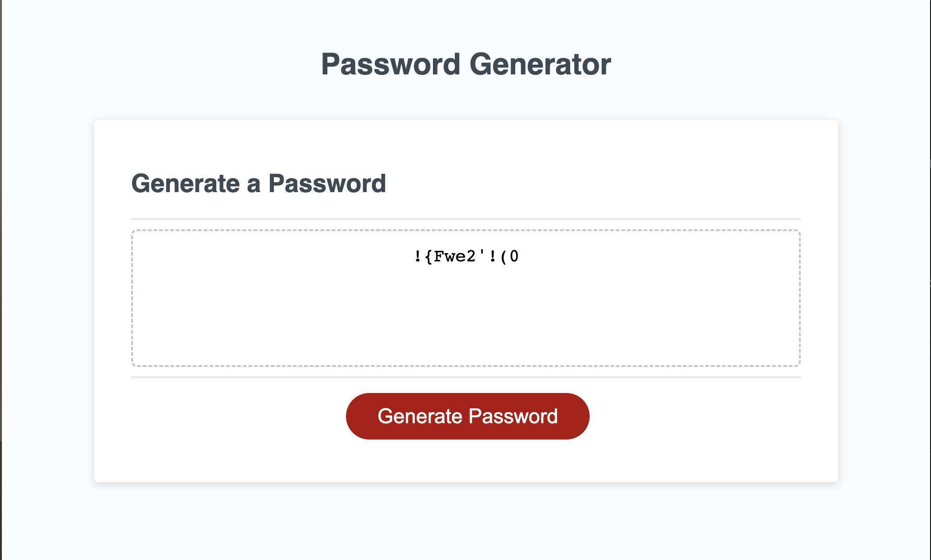Image resolution: width=931 pixels, height=560 pixels.
Task: Click the red rounded button labeled Generate Password
Action: (x=467, y=416)
